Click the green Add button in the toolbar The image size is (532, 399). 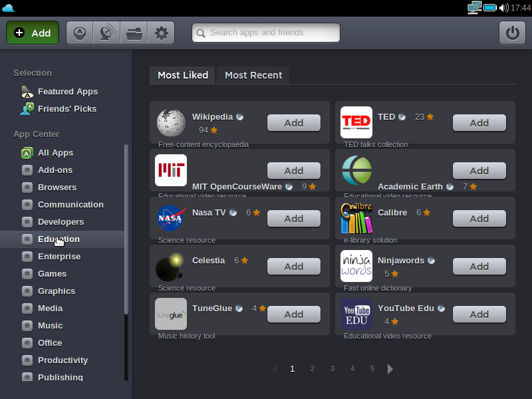[33, 33]
